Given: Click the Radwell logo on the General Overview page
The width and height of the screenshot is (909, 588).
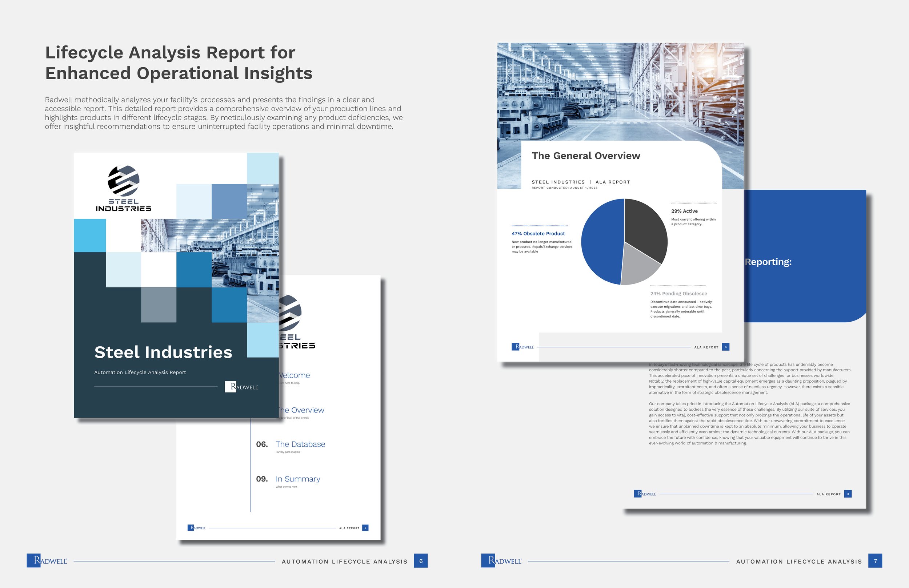Looking at the screenshot, I should pyautogui.click(x=522, y=347).
